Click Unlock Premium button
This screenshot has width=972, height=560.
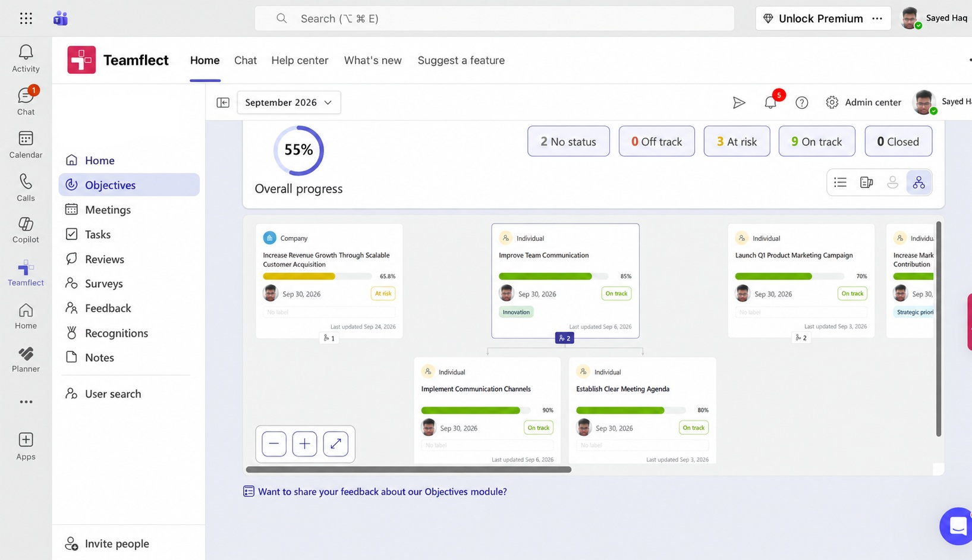pyautogui.click(x=813, y=18)
